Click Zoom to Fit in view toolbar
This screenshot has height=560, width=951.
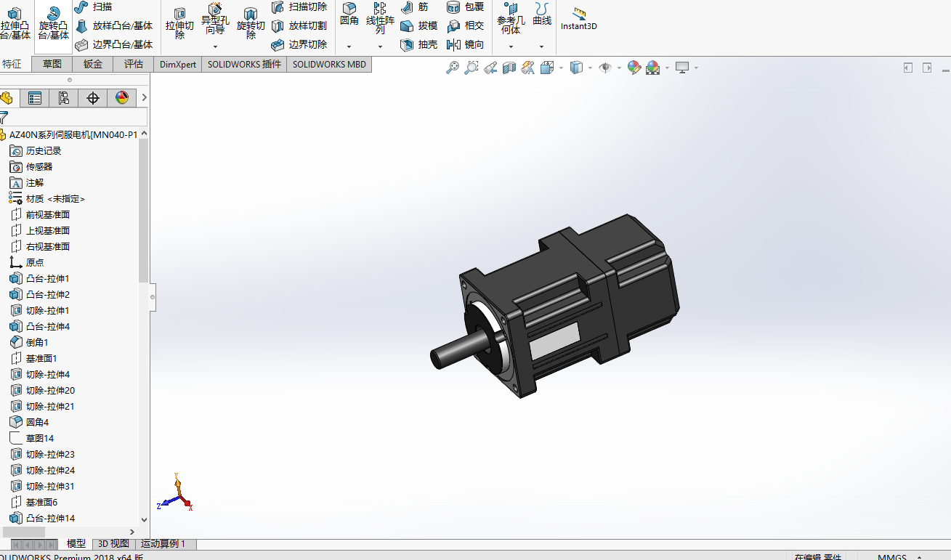pos(453,68)
